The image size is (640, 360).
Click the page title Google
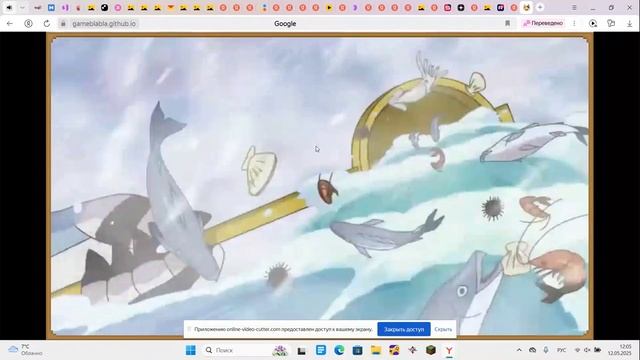[285, 24]
